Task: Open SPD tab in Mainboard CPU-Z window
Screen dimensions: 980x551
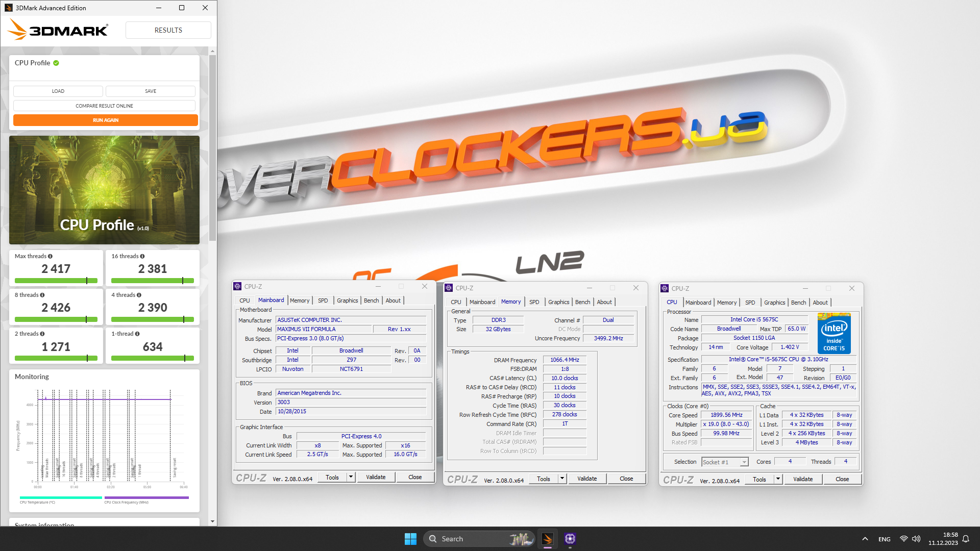Action: 323,300
